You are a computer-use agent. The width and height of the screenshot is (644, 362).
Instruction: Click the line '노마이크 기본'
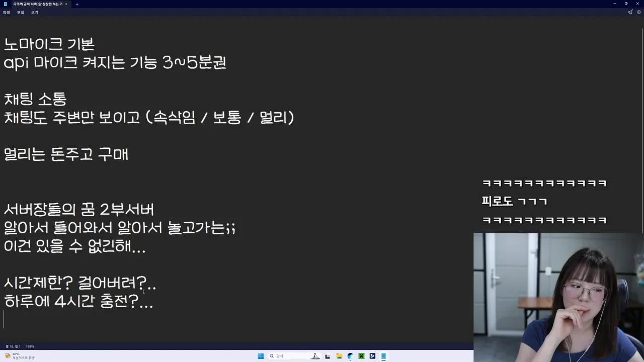click(x=49, y=44)
